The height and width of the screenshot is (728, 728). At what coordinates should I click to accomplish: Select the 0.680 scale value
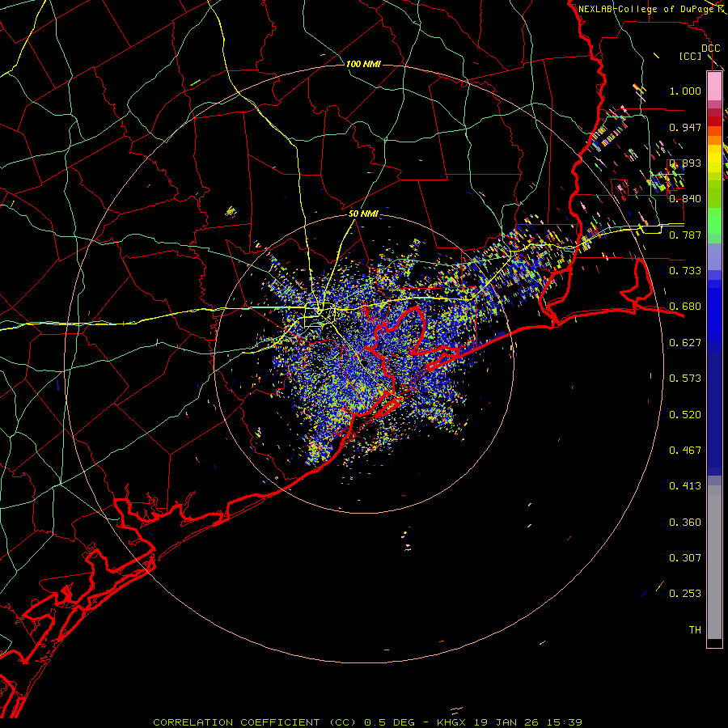(685, 307)
